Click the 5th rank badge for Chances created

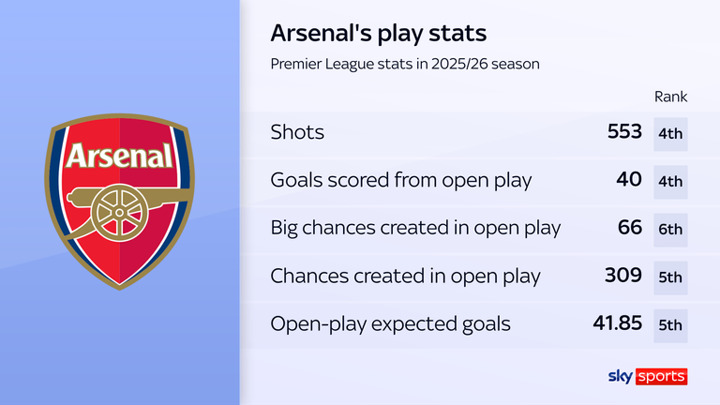click(x=670, y=278)
